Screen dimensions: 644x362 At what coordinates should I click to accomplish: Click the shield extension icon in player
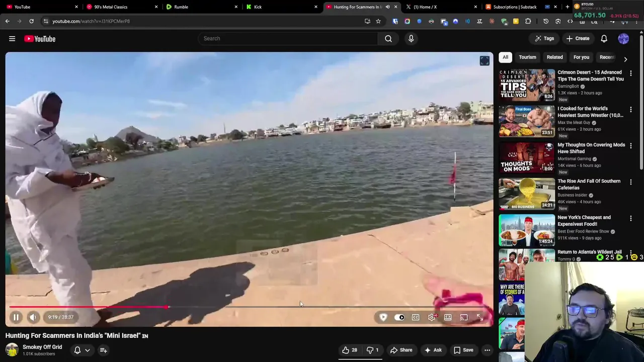[383, 317]
